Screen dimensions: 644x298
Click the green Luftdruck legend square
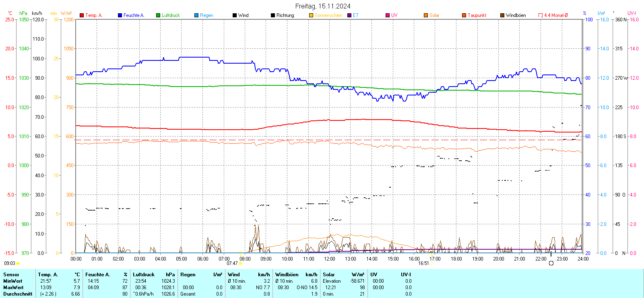[x=158, y=15]
